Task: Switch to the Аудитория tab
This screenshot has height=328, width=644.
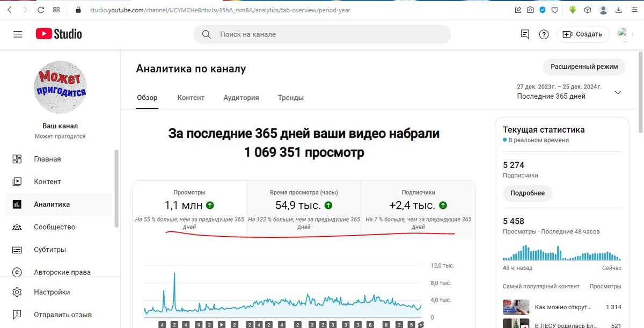Action: pos(241,98)
